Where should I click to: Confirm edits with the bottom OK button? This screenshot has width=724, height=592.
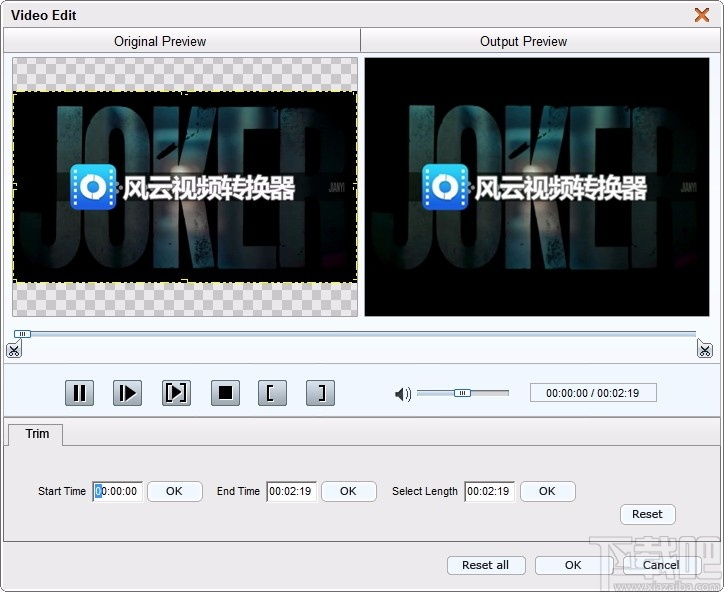573,565
